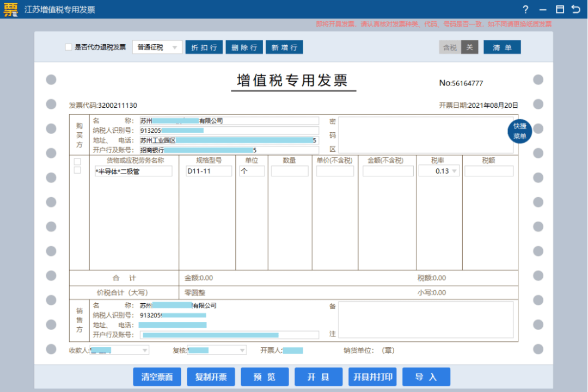Minimize the invoice window
This screenshot has width=588, height=392.
543,10
